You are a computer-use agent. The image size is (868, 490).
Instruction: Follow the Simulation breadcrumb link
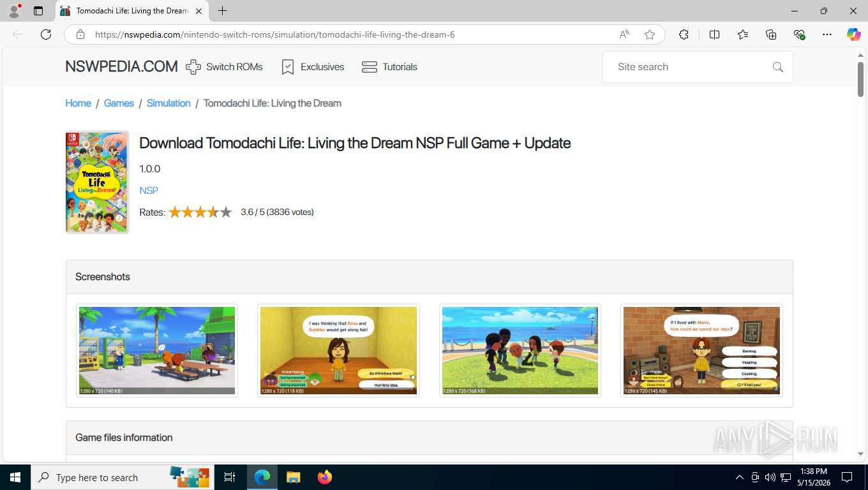[168, 103]
